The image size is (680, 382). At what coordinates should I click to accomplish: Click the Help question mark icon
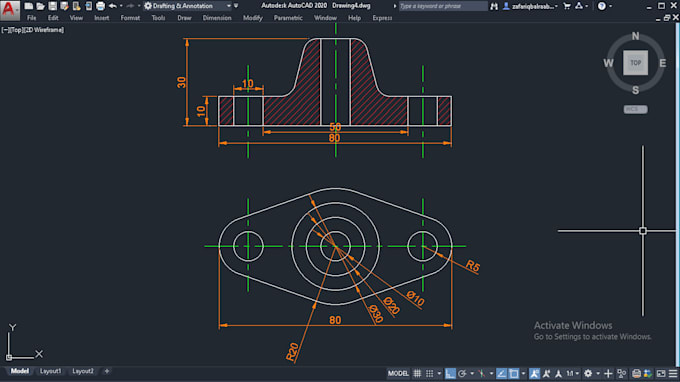(x=602, y=6)
